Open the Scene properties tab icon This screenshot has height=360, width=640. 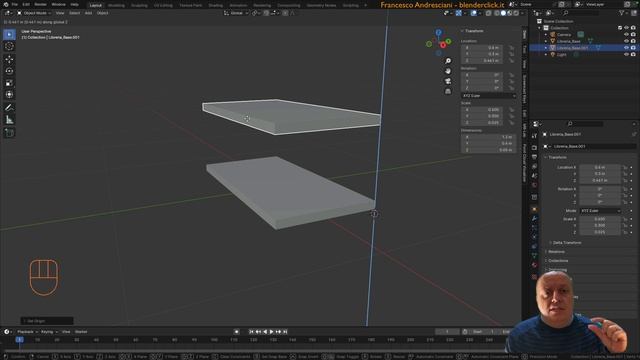click(x=534, y=176)
